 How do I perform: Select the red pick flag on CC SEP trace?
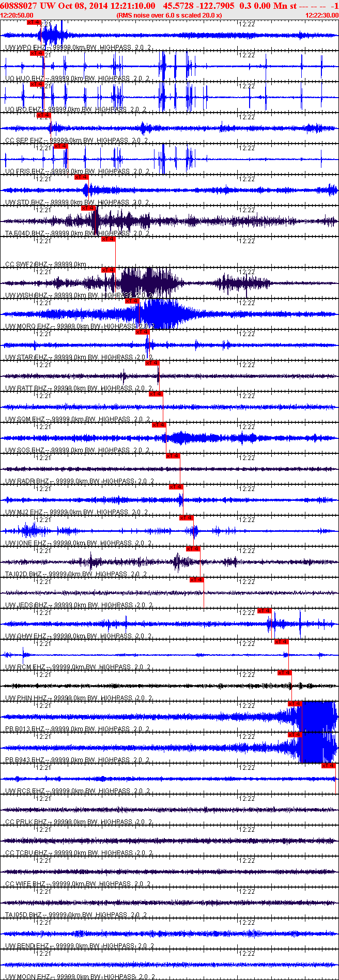point(44,115)
